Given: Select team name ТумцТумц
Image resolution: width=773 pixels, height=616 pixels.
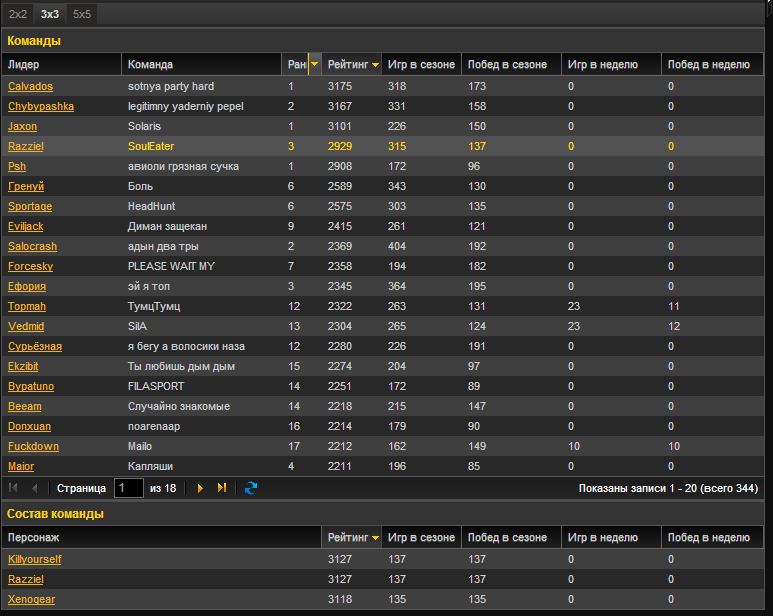Looking at the screenshot, I should tap(154, 306).
